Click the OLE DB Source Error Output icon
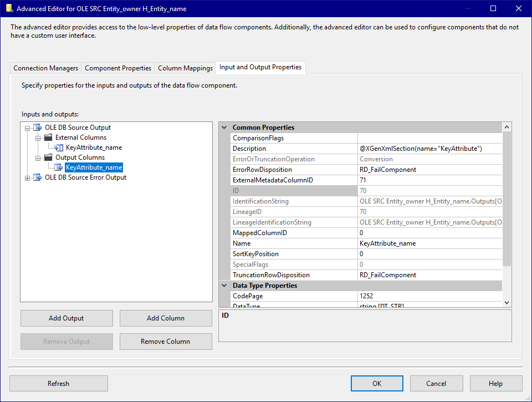532x402 pixels. pos(37,177)
